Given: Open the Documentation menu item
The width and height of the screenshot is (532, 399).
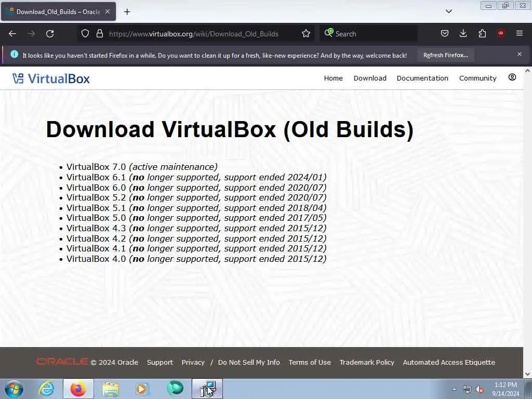Looking at the screenshot, I should coord(422,78).
